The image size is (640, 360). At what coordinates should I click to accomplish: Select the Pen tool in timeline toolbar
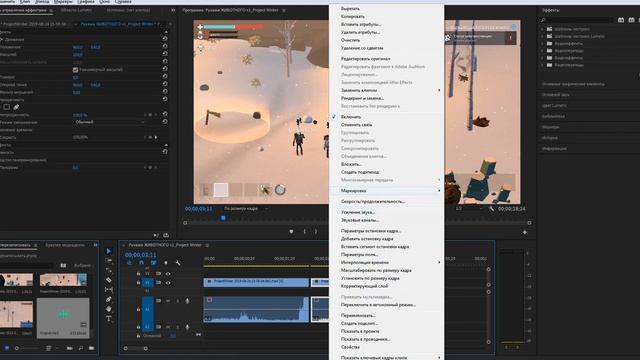tap(109, 299)
